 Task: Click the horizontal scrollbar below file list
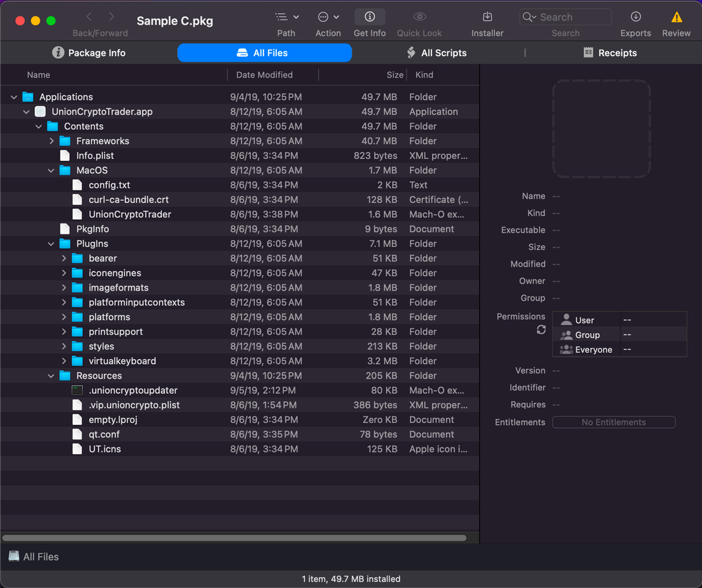click(234, 538)
